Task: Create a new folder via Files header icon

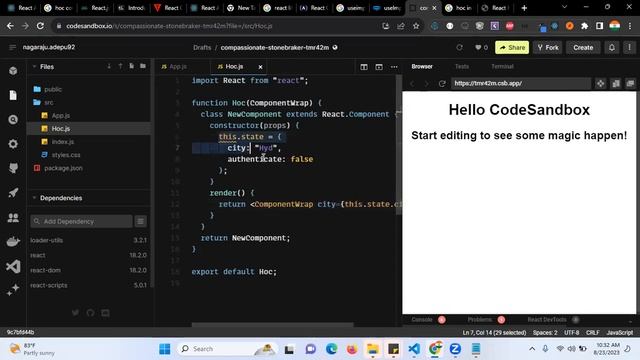Action: click(x=143, y=66)
